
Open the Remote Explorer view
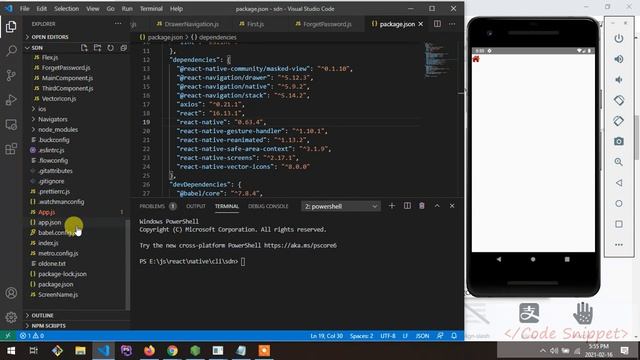click(x=11, y=124)
